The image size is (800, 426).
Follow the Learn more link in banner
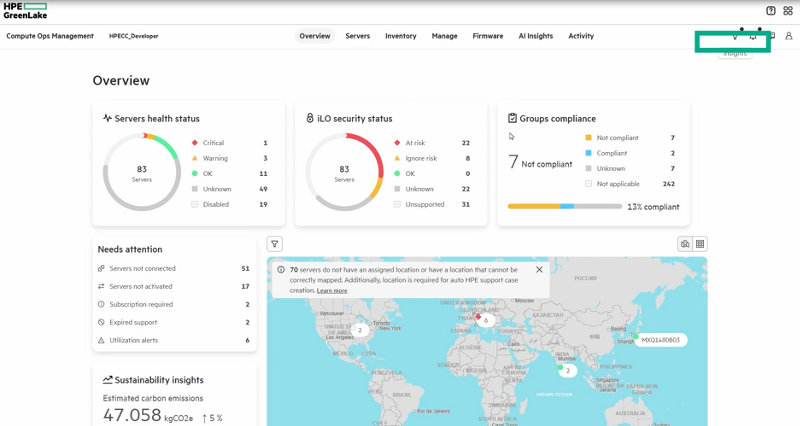click(x=332, y=290)
